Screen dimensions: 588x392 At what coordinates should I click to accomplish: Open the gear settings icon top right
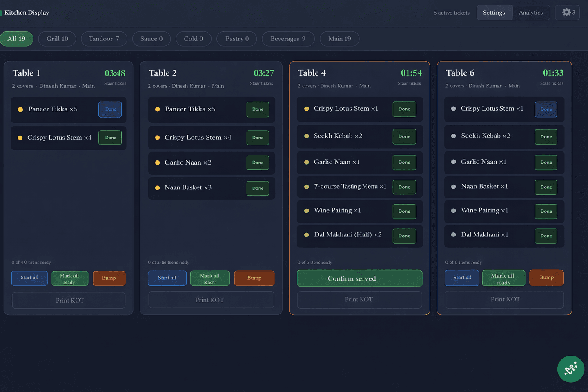pos(567,12)
